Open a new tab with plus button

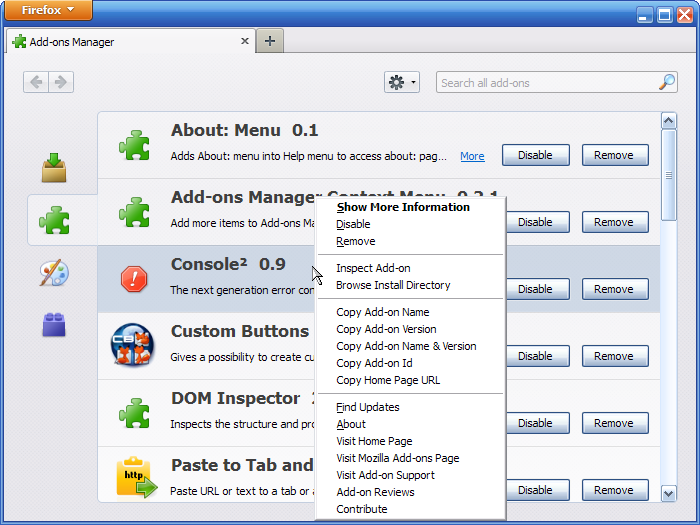(270, 41)
